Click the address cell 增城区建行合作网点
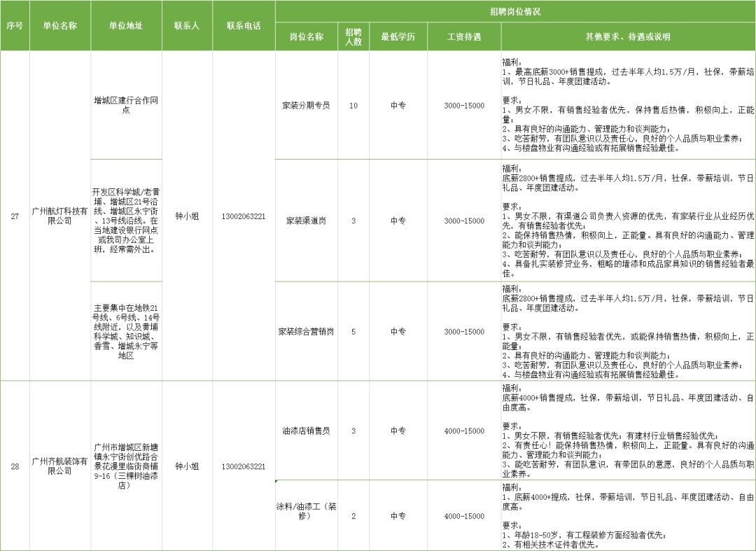 pyautogui.click(x=126, y=104)
